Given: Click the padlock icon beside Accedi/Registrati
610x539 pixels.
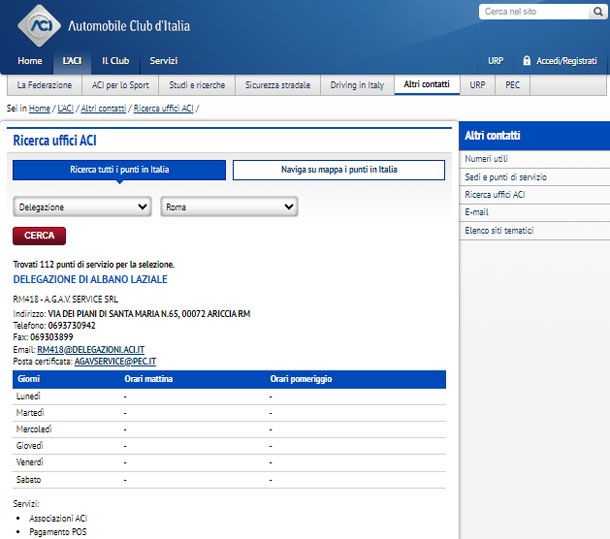Looking at the screenshot, I should point(527,60).
